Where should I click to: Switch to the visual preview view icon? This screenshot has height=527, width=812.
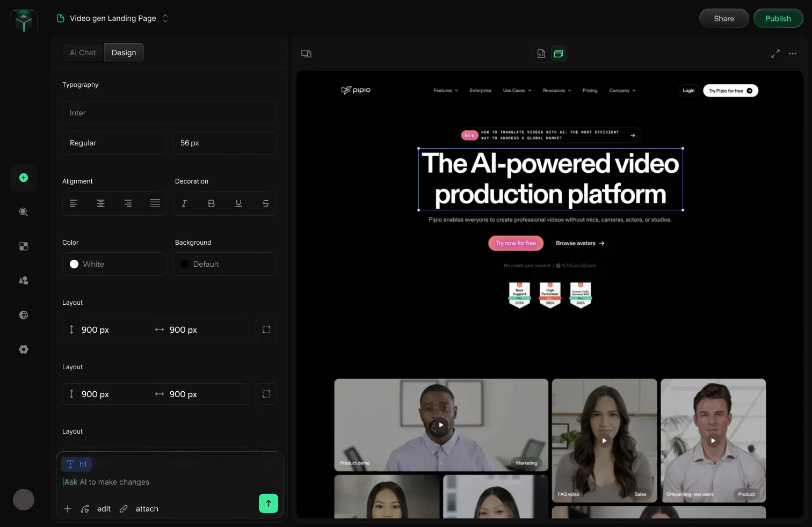(559, 54)
